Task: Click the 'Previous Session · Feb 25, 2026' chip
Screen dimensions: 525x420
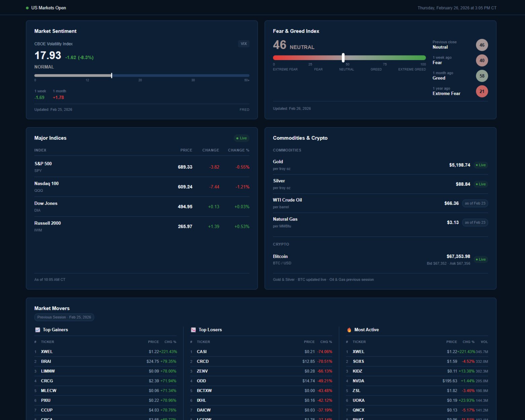Action: (x=64, y=317)
